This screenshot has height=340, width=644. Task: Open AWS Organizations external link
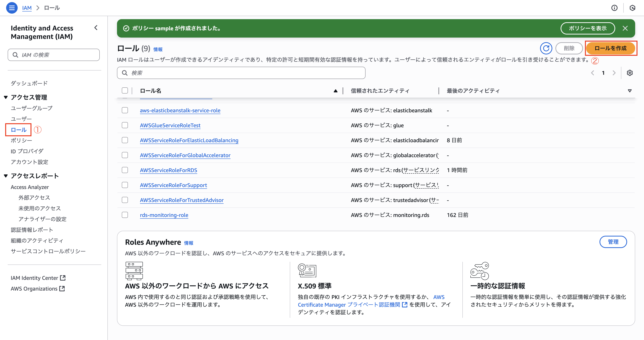coord(38,288)
